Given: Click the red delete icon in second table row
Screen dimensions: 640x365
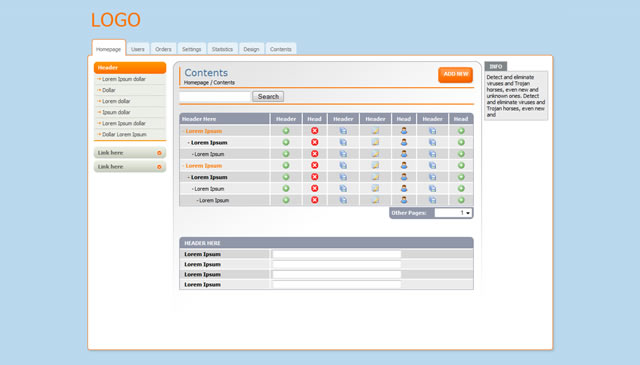Looking at the screenshot, I should [x=314, y=142].
